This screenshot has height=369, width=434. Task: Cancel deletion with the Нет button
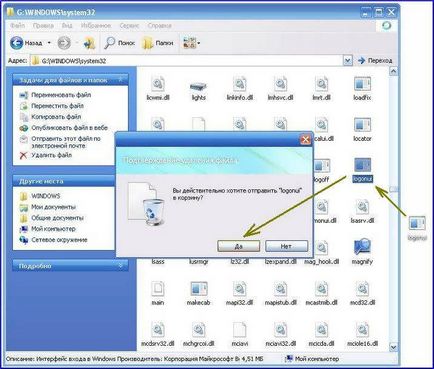point(286,246)
